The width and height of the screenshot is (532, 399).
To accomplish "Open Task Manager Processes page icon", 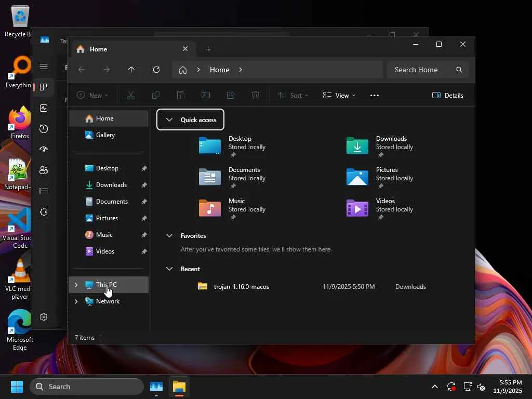I will tap(44, 87).
